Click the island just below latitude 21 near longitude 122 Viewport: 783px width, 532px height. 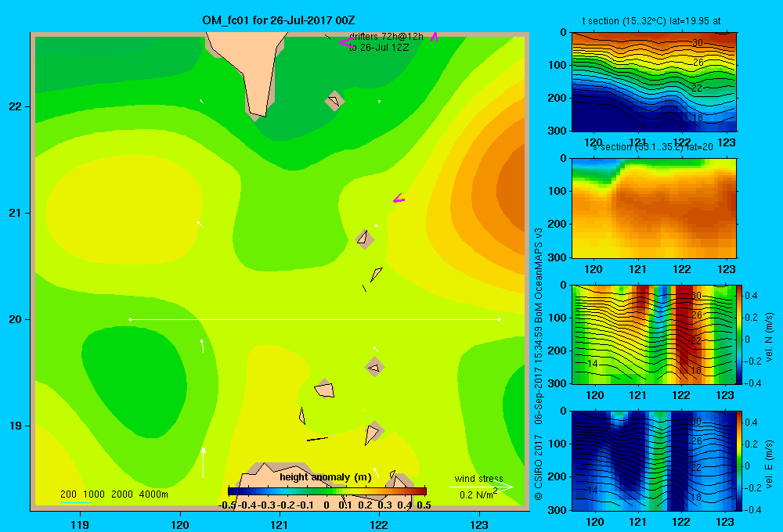(x=364, y=239)
